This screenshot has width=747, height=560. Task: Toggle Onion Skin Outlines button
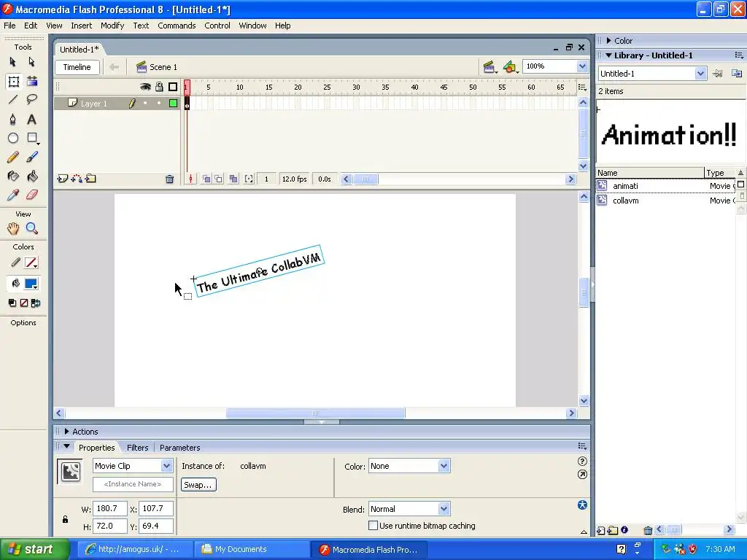coord(218,179)
